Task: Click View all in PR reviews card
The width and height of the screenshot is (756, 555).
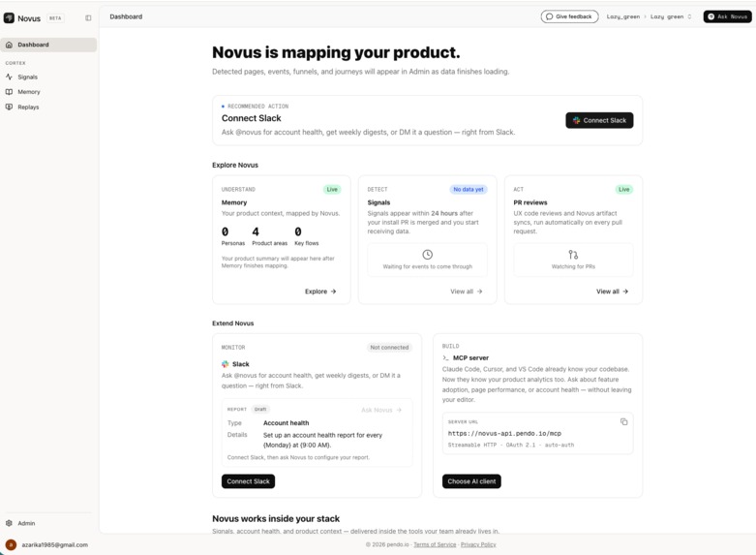Action: click(612, 292)
